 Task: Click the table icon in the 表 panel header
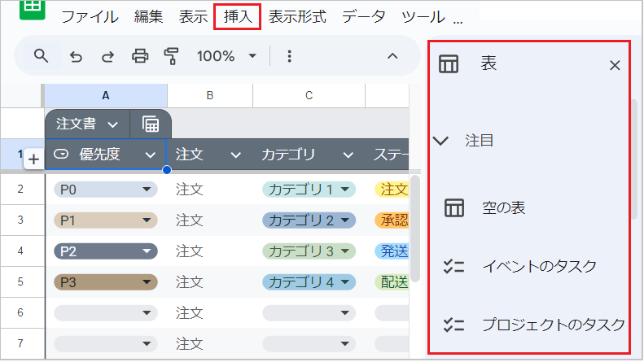tap(449, 64)
